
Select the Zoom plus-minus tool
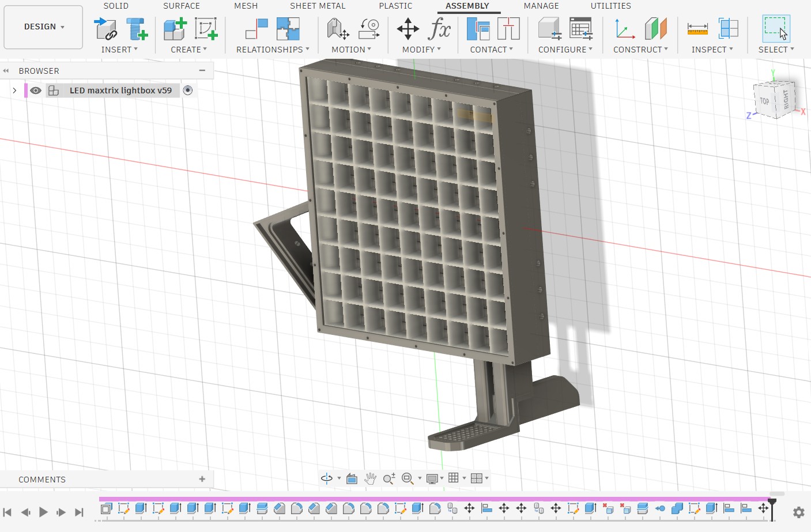(x=389, y=478)
